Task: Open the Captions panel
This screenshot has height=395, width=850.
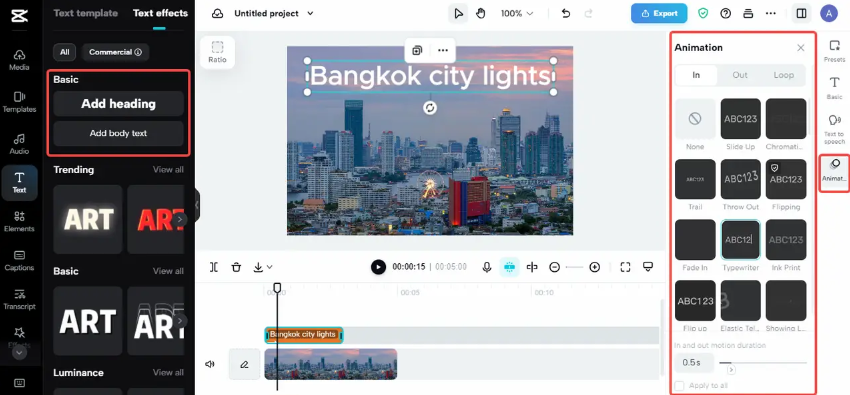Action: 19,261
